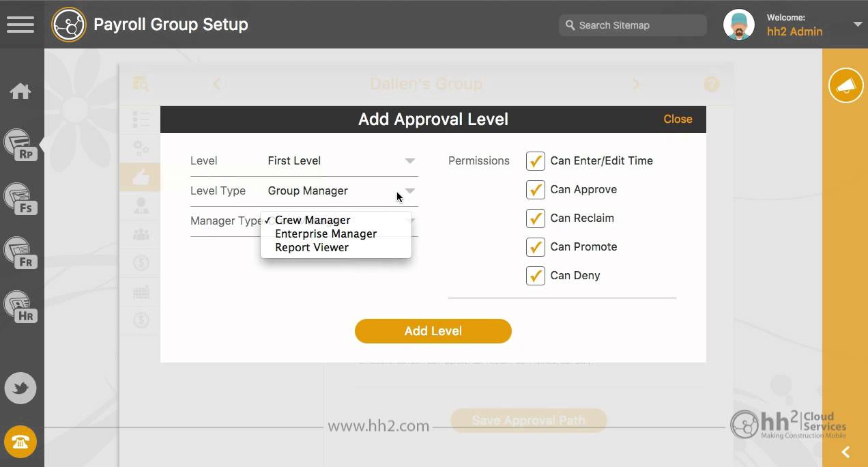Open the RP module in sidebar
This screenshot has width=868, height=467.
click(x=20, y=145)
